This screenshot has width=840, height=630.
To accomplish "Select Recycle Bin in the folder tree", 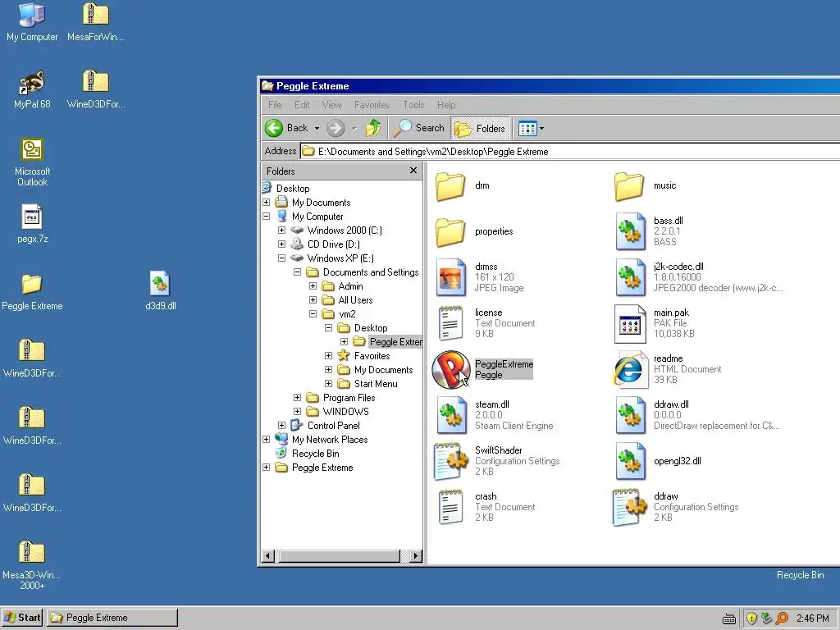I will [x=315, y=453].
